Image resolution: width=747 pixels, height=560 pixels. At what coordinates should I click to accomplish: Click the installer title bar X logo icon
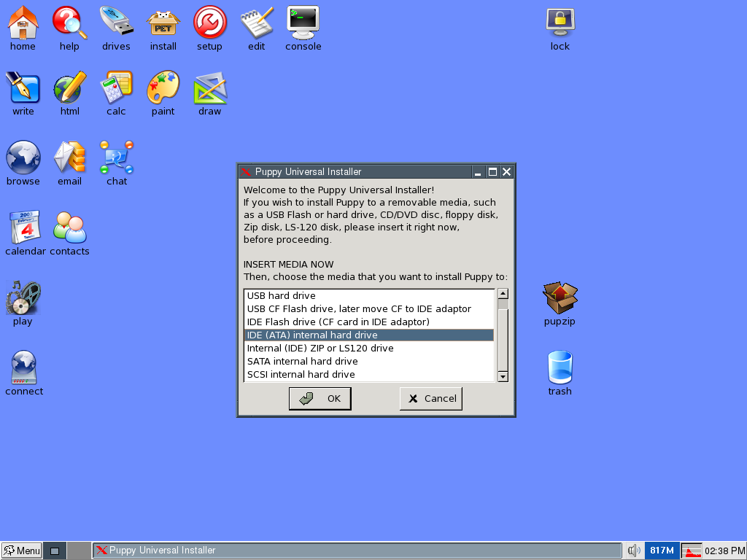246,172
